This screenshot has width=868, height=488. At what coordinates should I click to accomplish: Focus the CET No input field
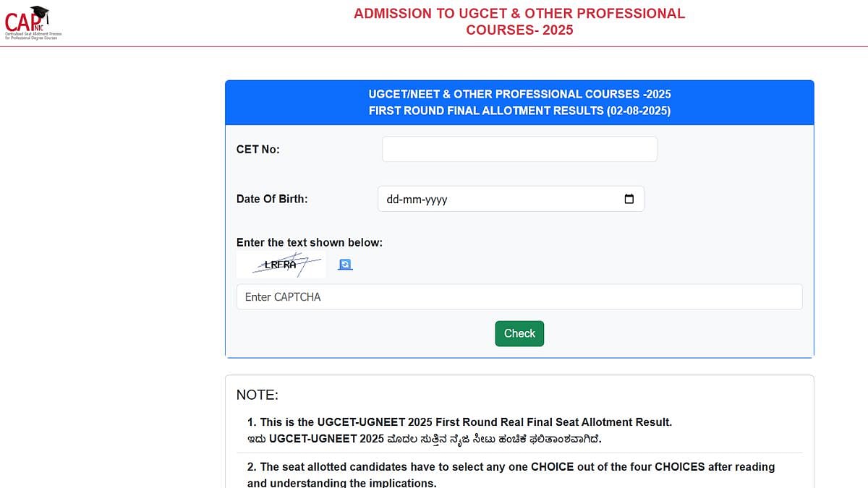pos(519,149)
